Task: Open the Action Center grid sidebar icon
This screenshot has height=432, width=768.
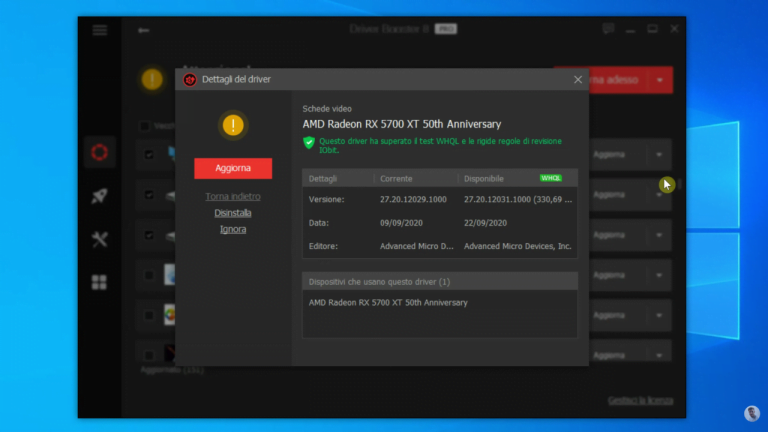Action: (x=99, y=282)
